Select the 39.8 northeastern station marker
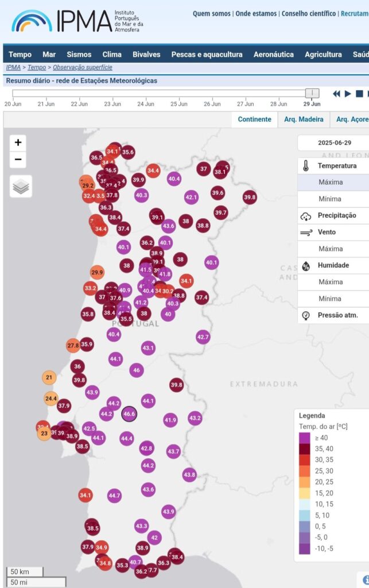The height and width of the screenshot is (588, 369). pyautogui.click(x=250, y=198)
